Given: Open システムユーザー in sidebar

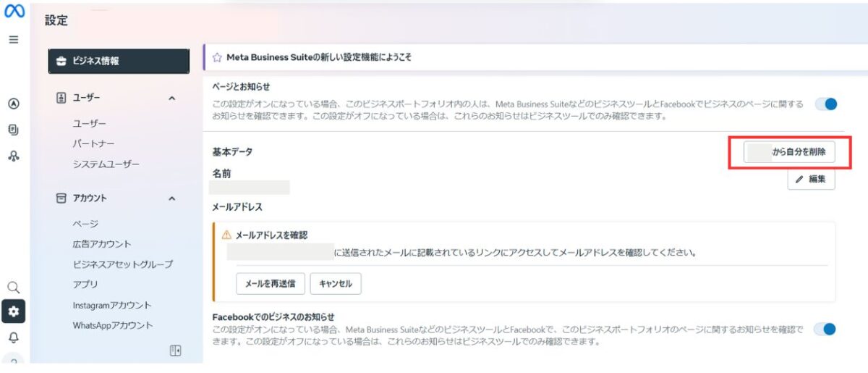Looking at the screenshot, I should 106,164.
